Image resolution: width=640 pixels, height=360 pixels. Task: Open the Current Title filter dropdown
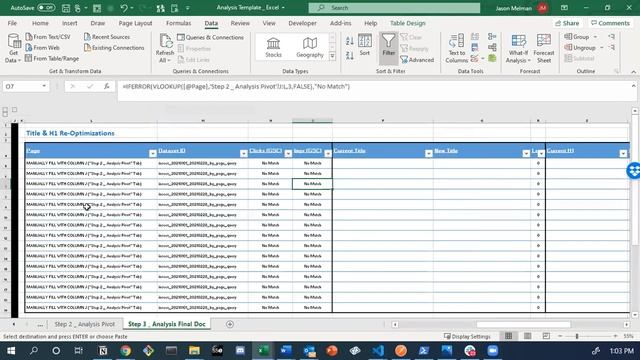click(x=429, y=153)
